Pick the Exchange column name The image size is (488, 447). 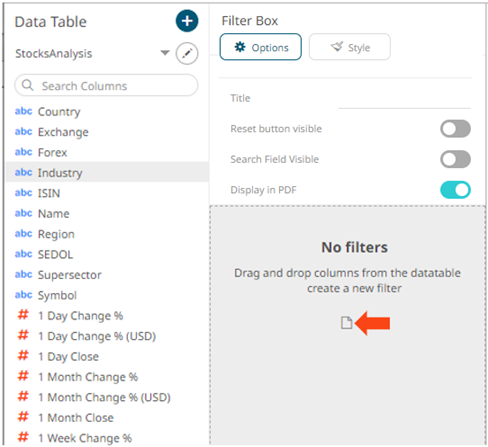coord(63,132)
